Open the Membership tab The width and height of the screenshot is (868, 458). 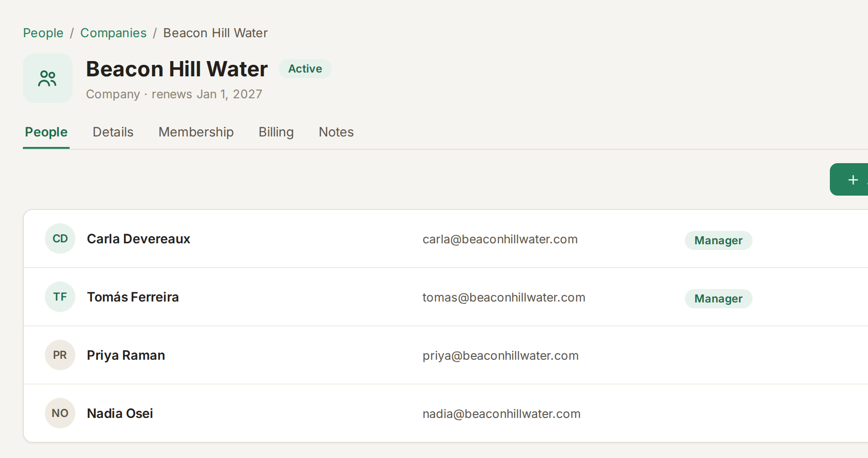click(196, 132)
